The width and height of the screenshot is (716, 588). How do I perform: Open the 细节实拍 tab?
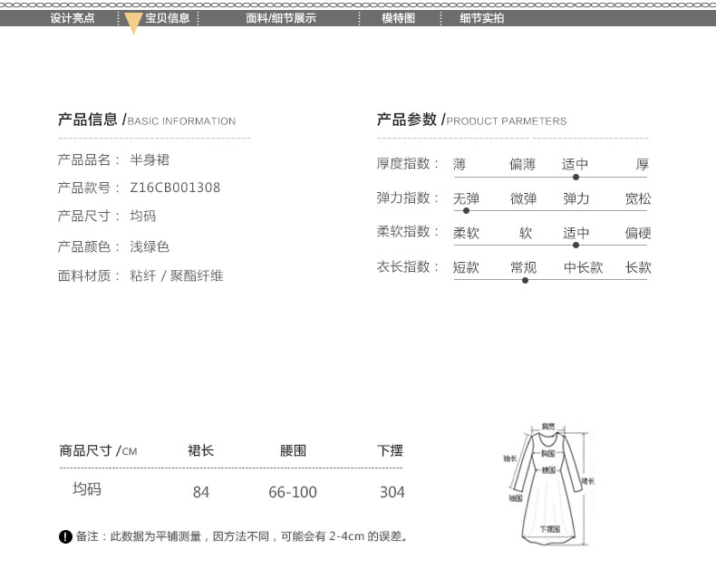pyautogui.click(x=482, y=18)
